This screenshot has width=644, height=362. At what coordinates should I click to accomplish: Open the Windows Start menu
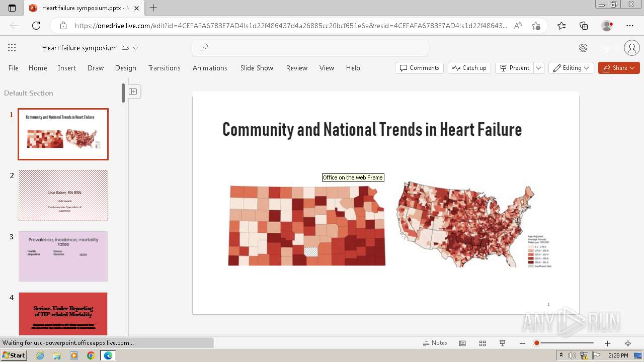[14, 355]
